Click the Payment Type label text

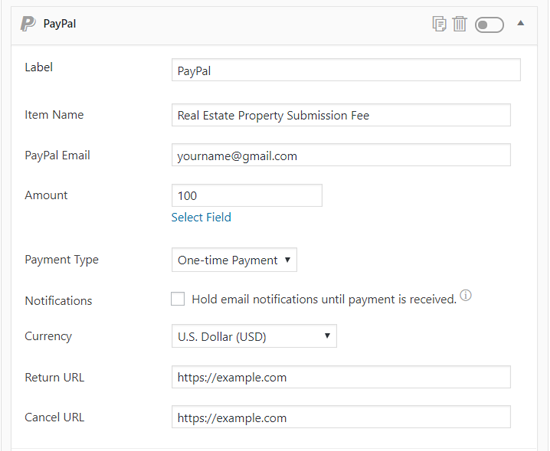click(x=62, y=260)
